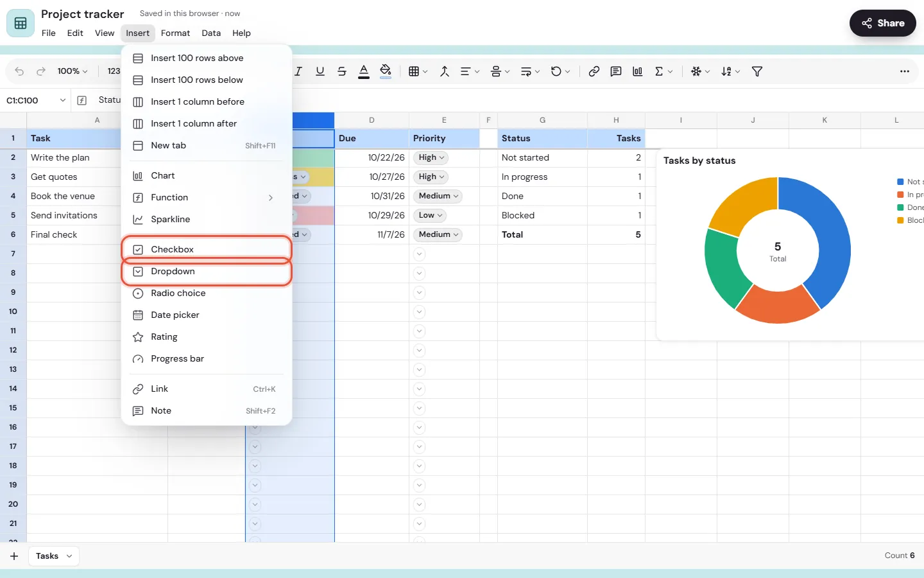Open the Tasks sheet tab

coord(54,556)
